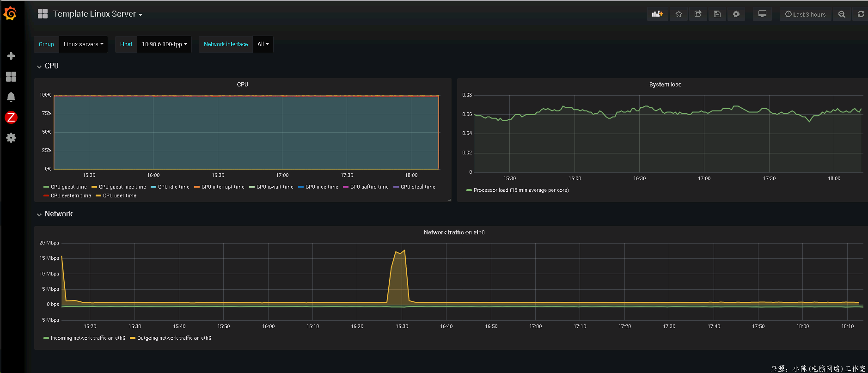Open the System load panel title menu
Viewport: 868px width, 373px height.
pyautogui.click(x=665, y=85)
